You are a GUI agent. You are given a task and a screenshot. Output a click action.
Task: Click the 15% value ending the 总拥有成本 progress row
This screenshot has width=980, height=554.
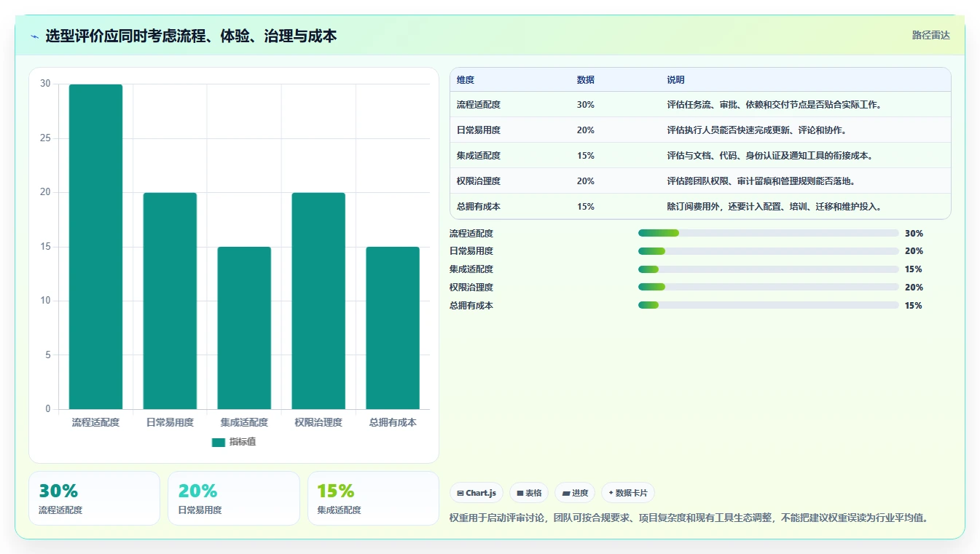coord(914,306)
